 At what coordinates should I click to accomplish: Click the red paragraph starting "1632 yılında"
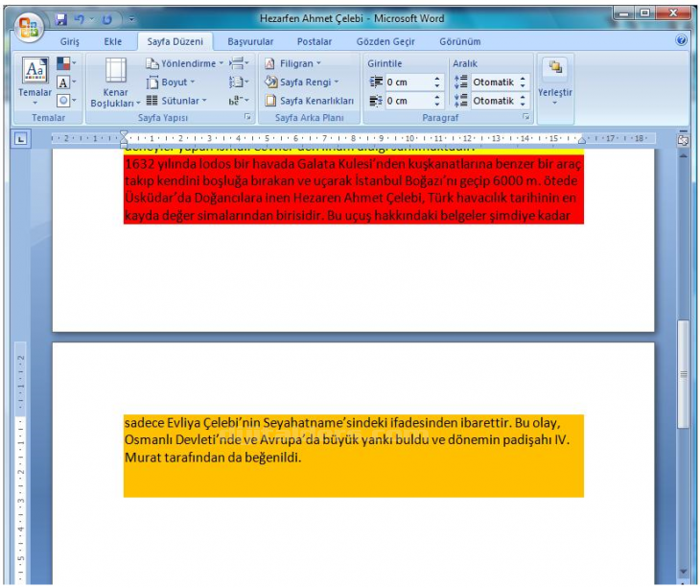[x=354, y=189]
